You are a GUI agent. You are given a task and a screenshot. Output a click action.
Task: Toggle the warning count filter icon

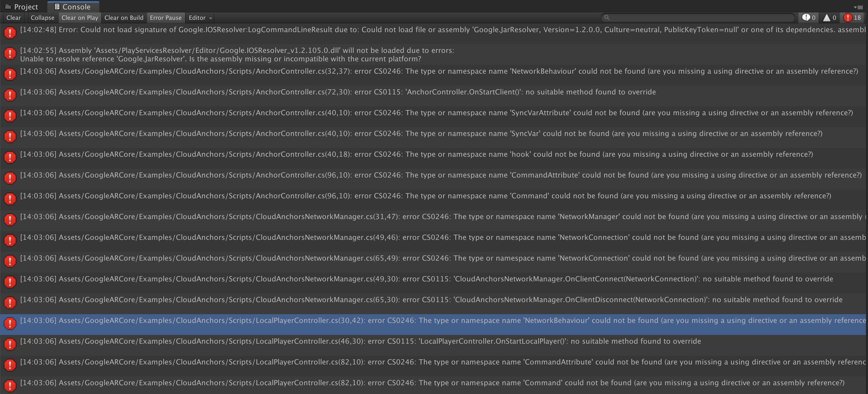829,18
